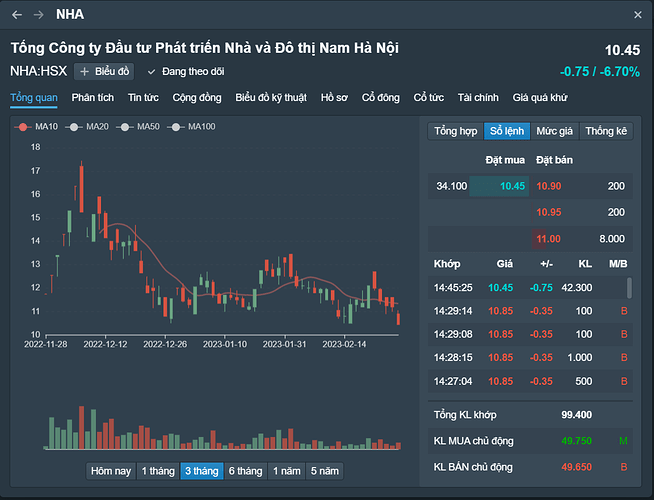The height and width of the screenshot is (500, 654).
Task: Select the '1 năm' chart range
Action: 286,471
